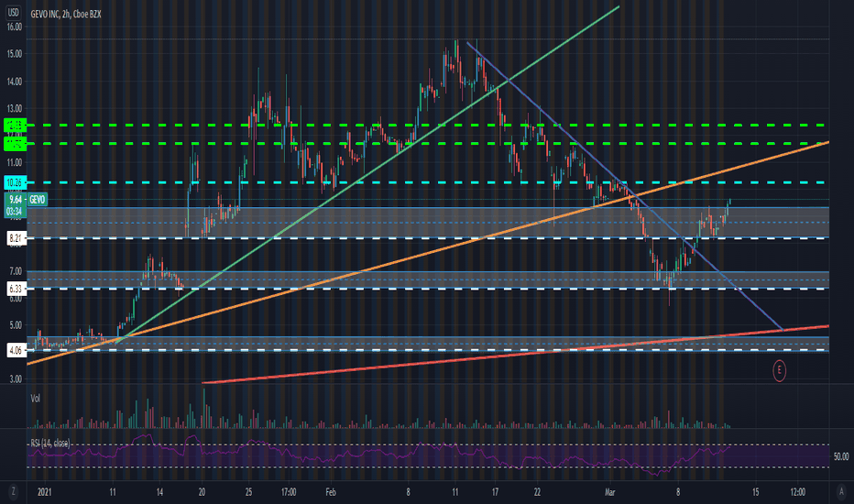Screen dimensions: 854x504
Task: Click the 9.64 current price label
Action: point(16,200)
